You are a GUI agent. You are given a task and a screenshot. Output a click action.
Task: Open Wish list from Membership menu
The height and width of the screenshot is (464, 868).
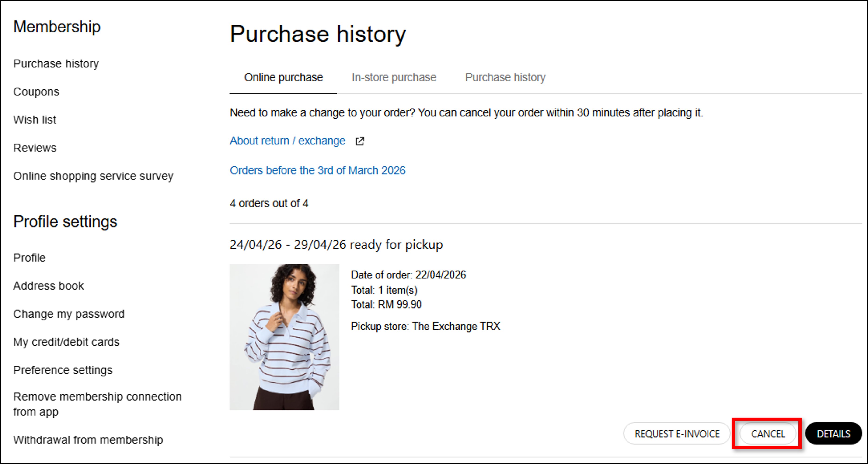point(35,120)
